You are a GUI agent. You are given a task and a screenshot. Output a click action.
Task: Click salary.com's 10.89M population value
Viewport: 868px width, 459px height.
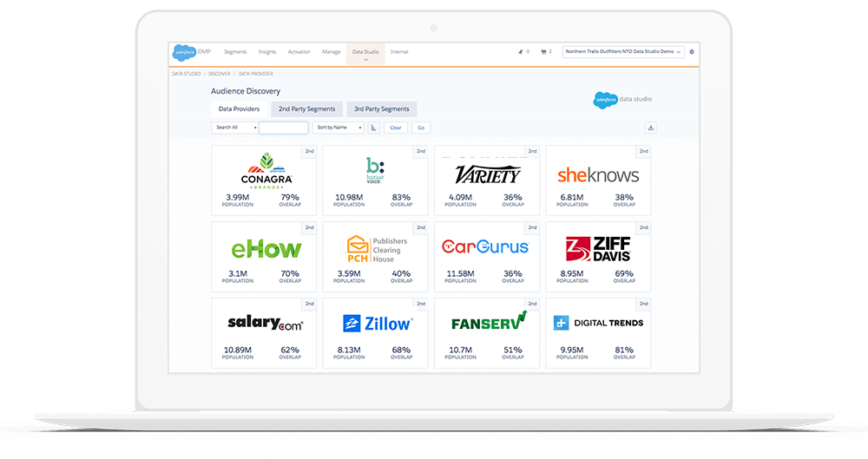[x=238, y=350]
